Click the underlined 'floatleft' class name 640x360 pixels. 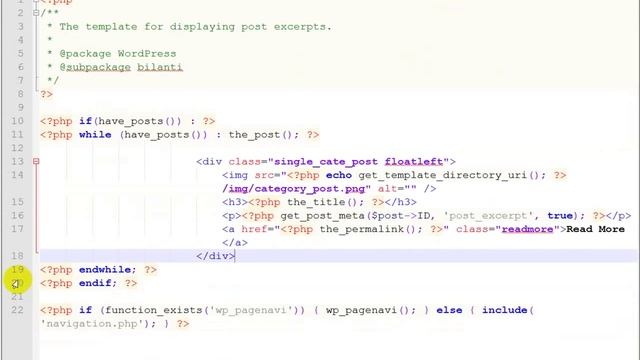(x=414, y=162)
